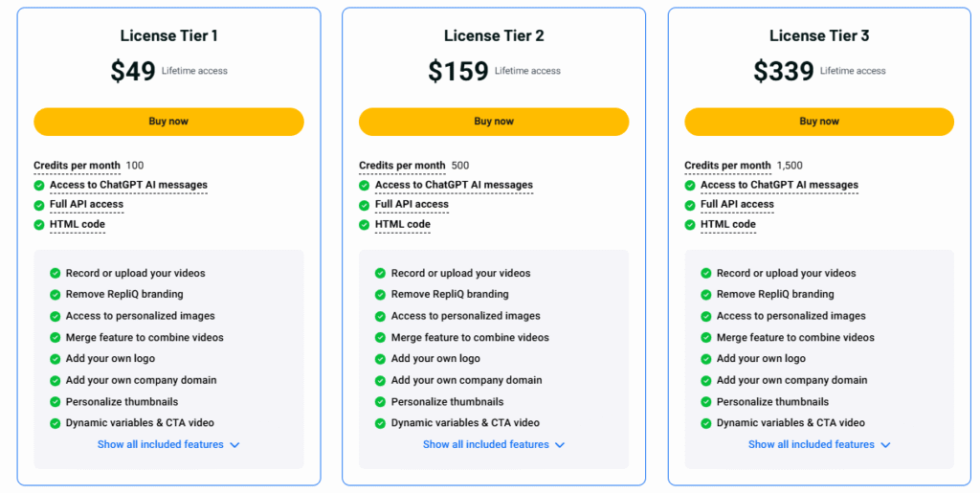Purchase License Tier 3 with Buy now
Screen dimensions: 980x493
coord(819,122)
